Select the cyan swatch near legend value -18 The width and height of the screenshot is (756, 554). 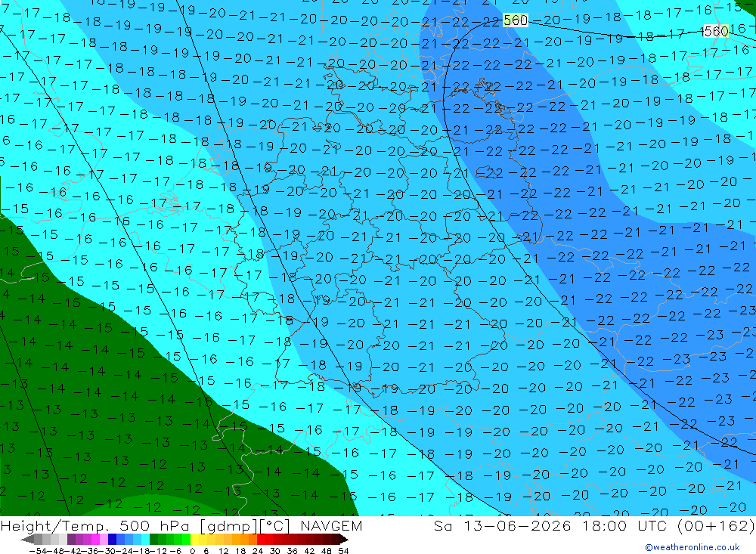tap(145, 540)
